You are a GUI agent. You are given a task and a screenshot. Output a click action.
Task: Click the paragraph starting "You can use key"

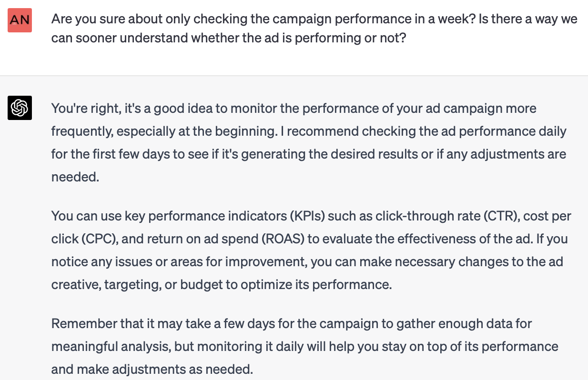tap(311, 250)
